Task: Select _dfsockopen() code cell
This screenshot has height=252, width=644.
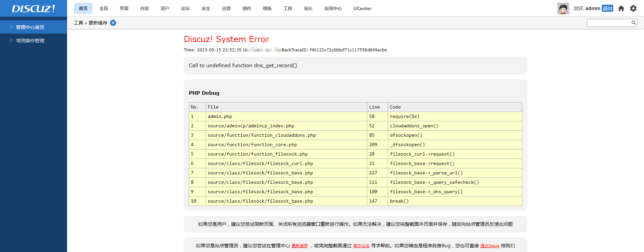Action: 455,144
